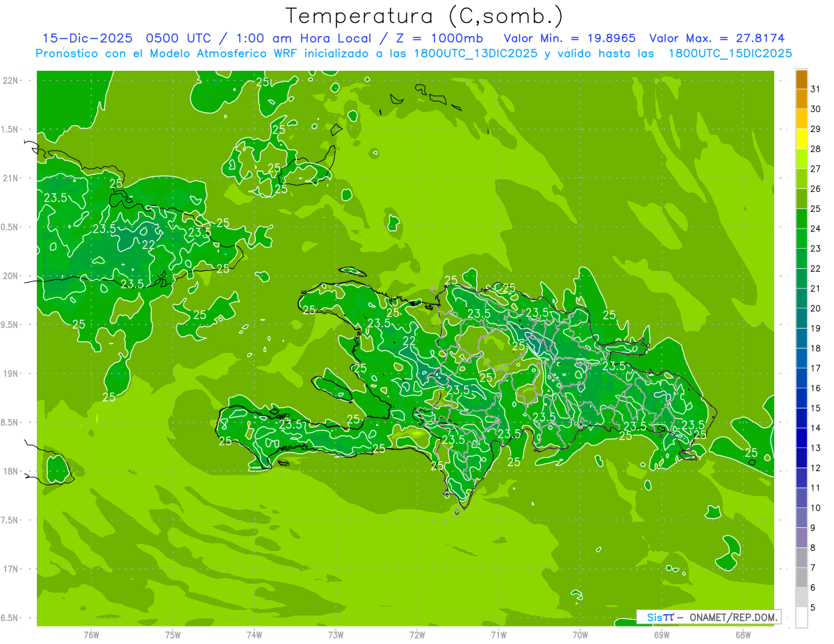This screenshot has width=834, height=644.
Task: Click the white swatch below 5
Action: [x=801, y=618]
